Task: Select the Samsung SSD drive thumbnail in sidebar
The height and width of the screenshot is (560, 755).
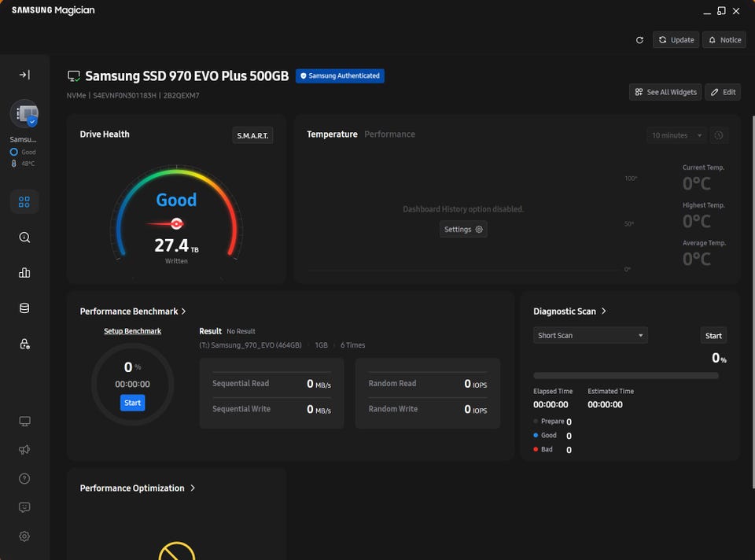Action: 24,115
